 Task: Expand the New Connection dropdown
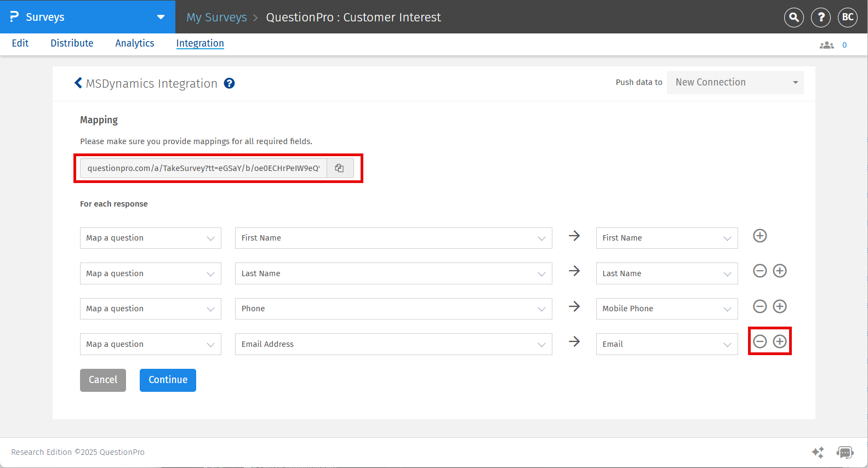click(x=735, y=83)
